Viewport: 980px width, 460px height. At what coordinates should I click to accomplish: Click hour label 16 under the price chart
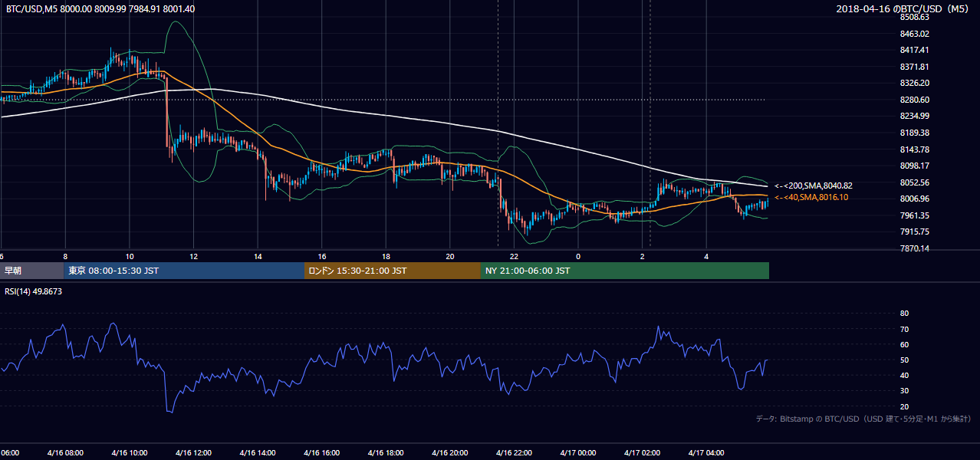322,256
